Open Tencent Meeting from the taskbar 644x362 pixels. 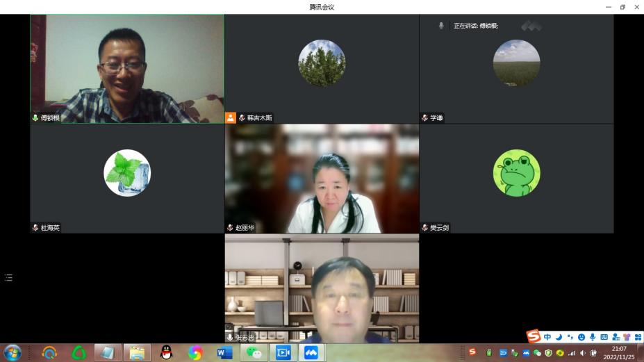(312, 352)
